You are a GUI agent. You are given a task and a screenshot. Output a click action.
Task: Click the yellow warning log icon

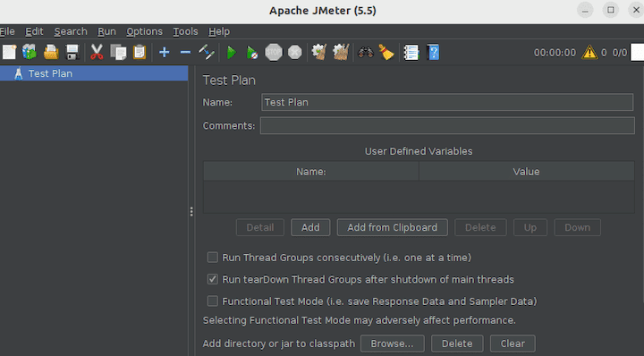click(x=589, y=53)
